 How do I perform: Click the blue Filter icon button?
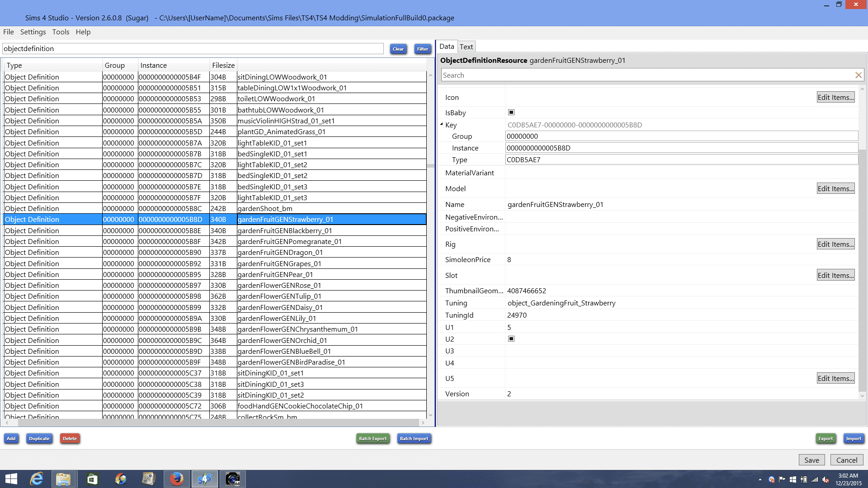(x=422, y=49)
